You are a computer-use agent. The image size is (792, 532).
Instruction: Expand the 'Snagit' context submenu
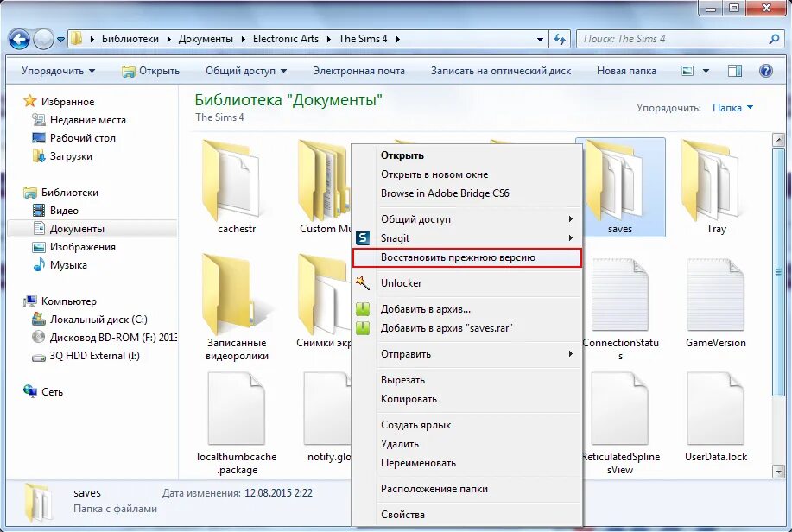click(467, 238)
